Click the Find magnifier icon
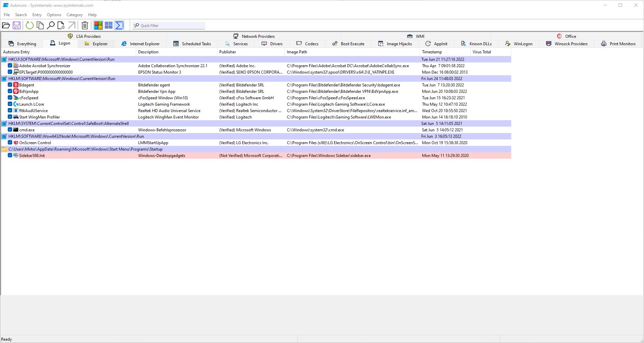 (x=51, y=25)
